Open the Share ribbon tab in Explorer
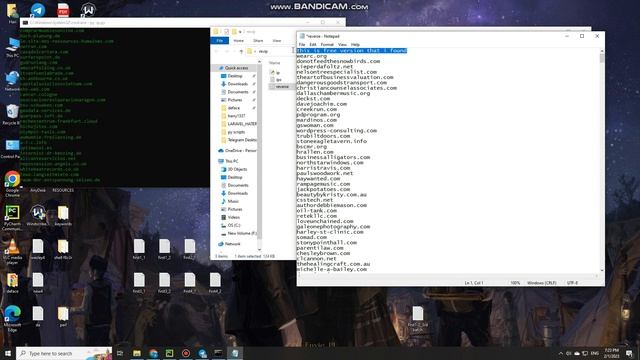 [x=258, y=40]
